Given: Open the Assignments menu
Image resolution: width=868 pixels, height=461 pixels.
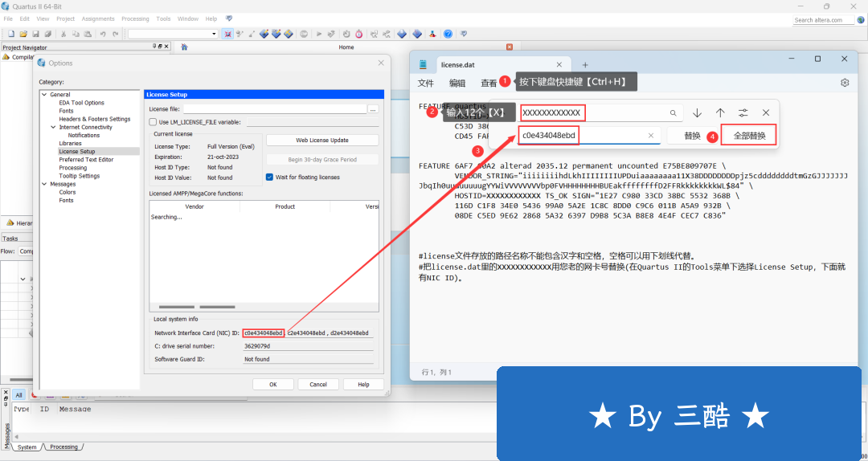Looking at the screenshot, I should (98, 18).
